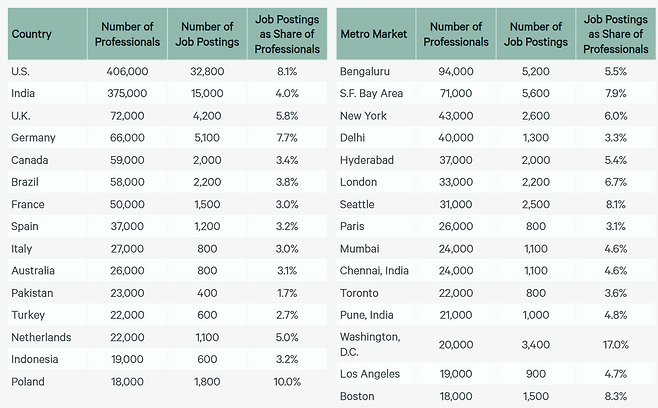The height and width of the screenshot is (408, 658).
Task: Click Washington, D.C. in metro table
Action: point(372,344)
